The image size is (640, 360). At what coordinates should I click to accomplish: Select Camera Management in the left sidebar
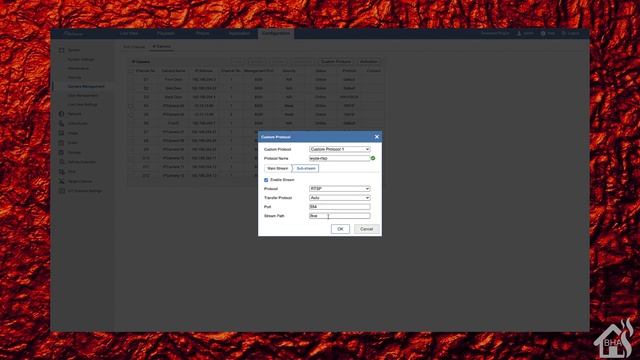pos(86,87)
